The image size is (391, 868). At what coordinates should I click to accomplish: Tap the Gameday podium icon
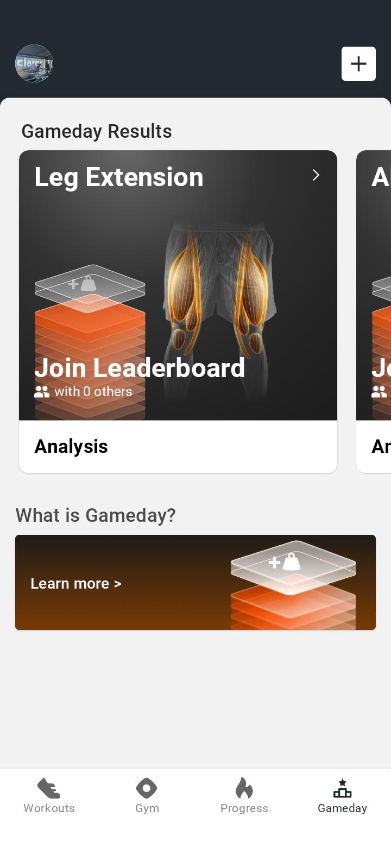[x=342, y=788]
